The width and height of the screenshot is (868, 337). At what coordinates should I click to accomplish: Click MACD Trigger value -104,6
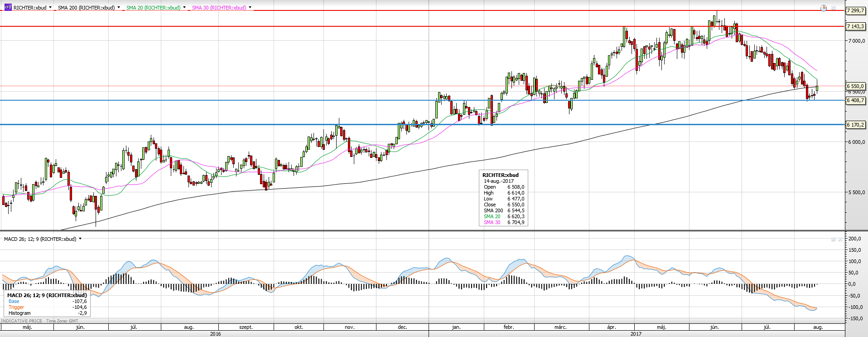click(x=79, y=307)
